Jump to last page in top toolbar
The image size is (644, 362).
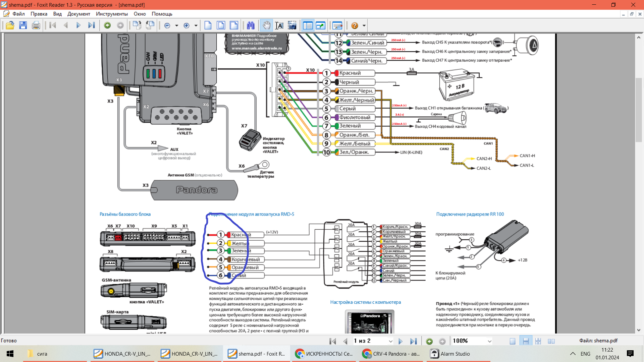pos(92,25)
